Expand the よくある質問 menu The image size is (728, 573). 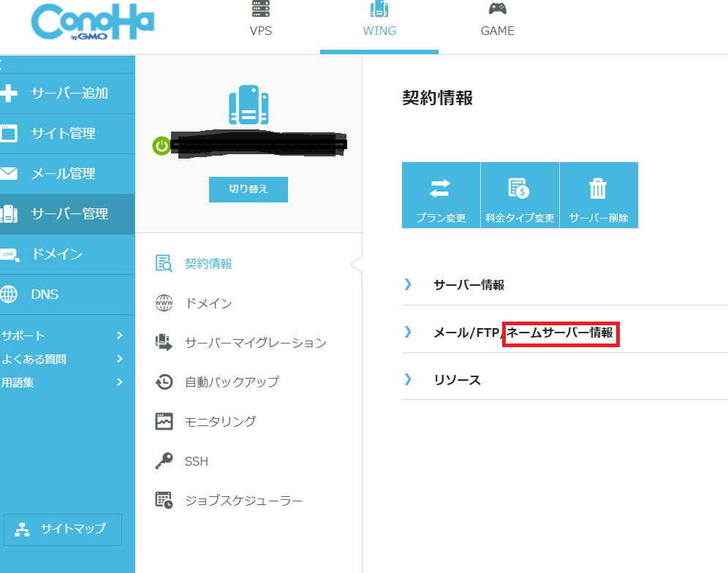click(63, 359)
